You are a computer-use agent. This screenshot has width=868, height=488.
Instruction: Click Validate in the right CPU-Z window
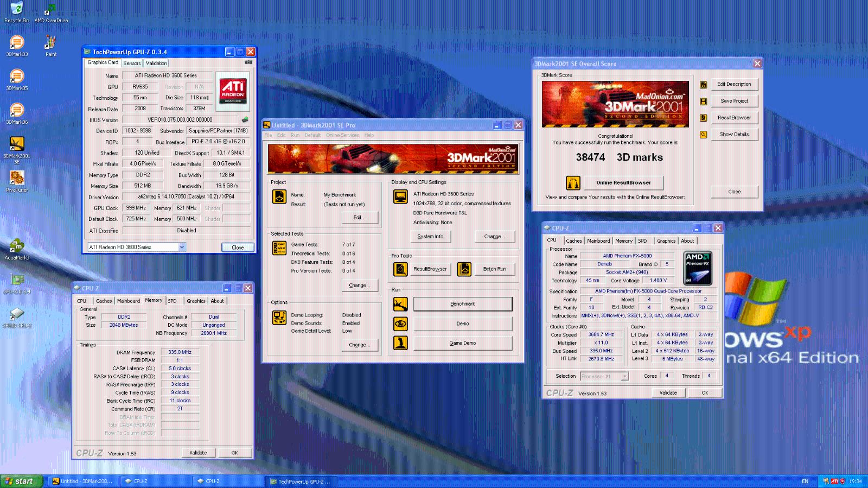tap(668, 393)
